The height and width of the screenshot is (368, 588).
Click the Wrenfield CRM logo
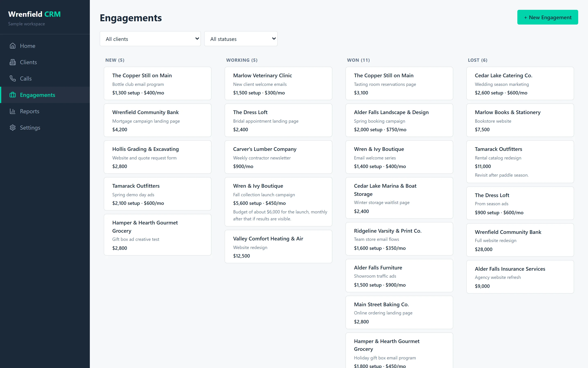click(x=34, y=14)
